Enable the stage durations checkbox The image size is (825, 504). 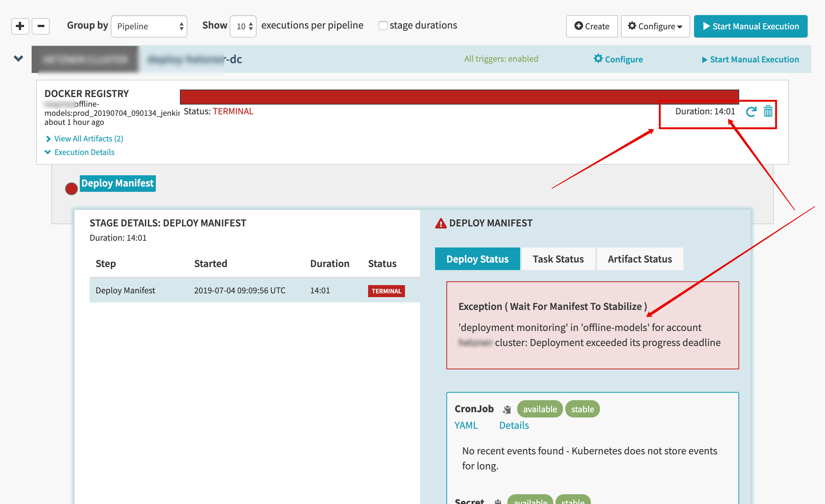click(383, 25)
